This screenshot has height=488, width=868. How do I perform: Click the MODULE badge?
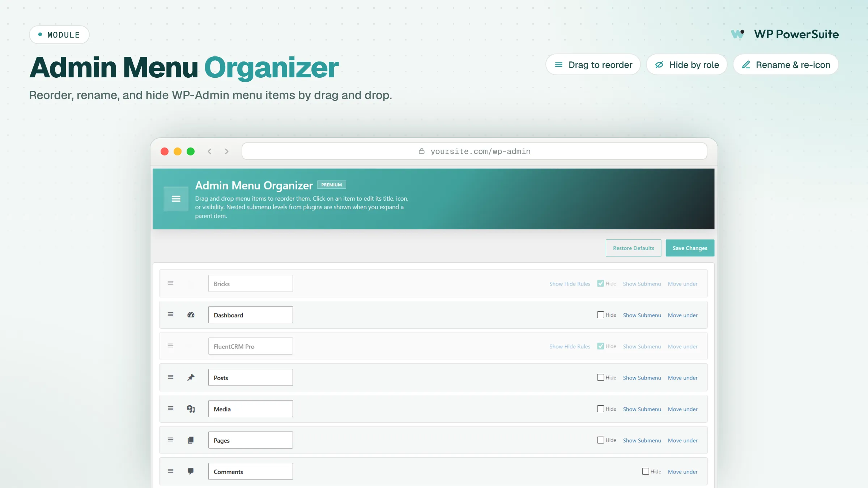[59, 35]
